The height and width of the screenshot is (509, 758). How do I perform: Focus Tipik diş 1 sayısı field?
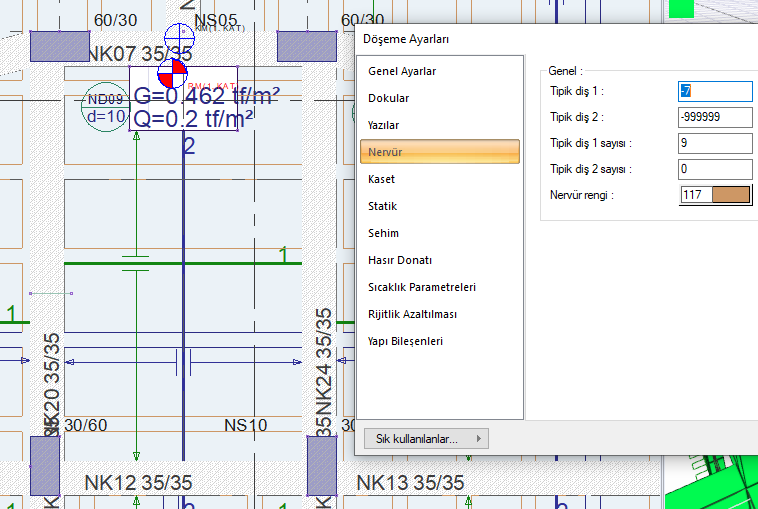click(715, 143)
